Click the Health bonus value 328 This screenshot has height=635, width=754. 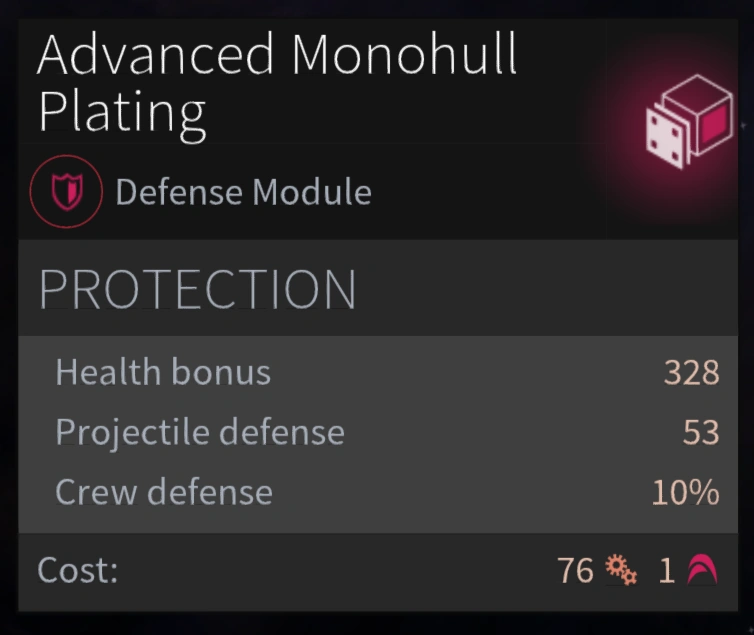coord(691,373)
